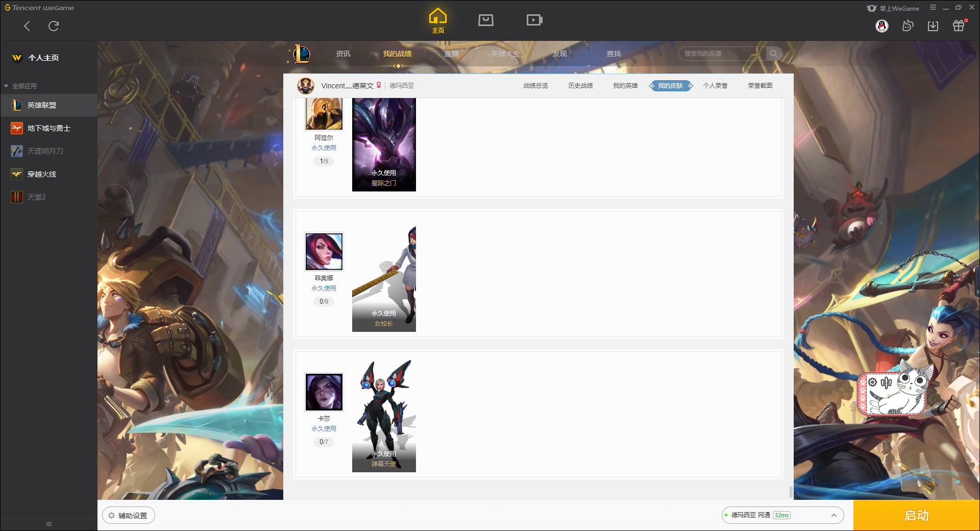This screenshot has width=980, height=531.
Task: Open the 我的皮肤 sub-tab
Action: click(x=670, y=86)
